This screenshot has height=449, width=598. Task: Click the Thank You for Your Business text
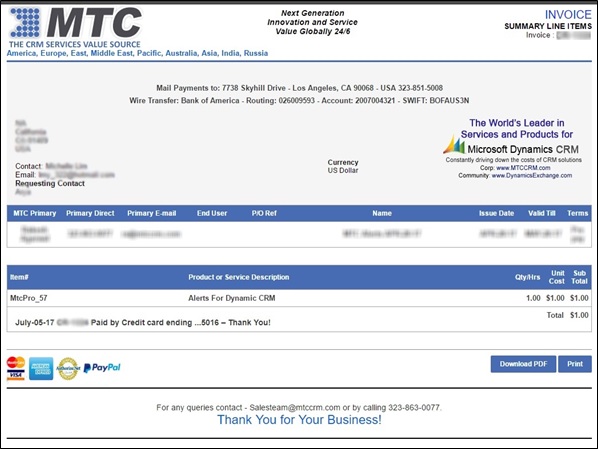click(299, 420)
